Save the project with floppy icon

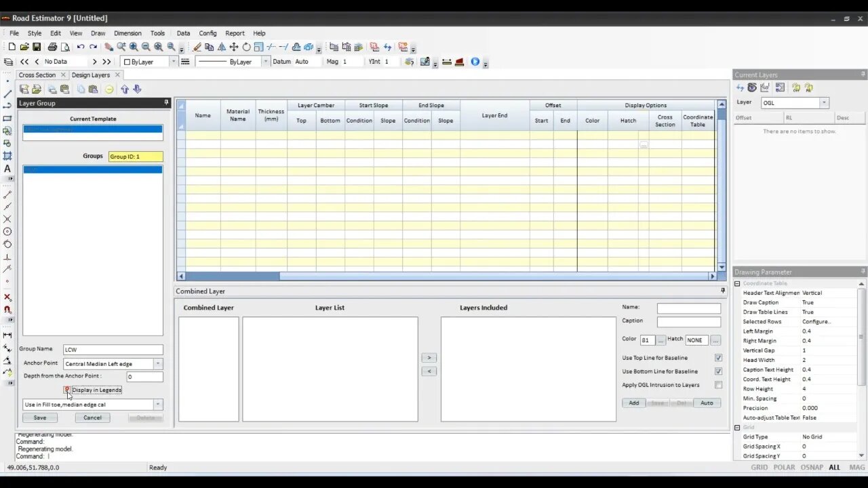point(37,47)
